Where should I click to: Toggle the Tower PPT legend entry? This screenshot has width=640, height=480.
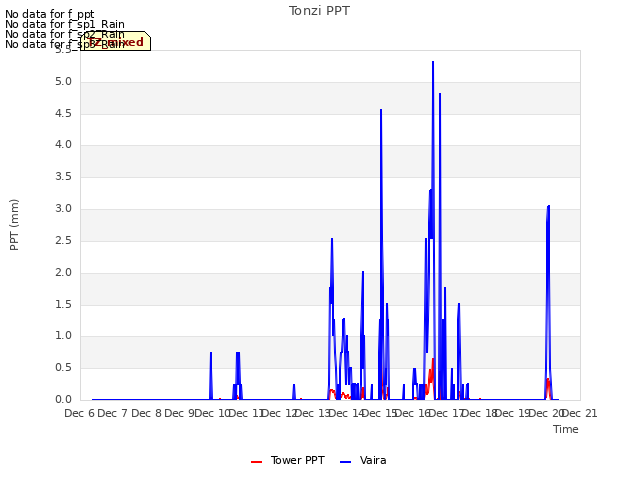(x=288, y=460)
